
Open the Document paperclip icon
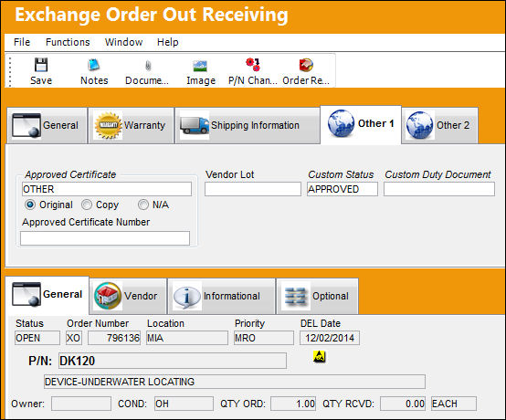pos(148,66)
